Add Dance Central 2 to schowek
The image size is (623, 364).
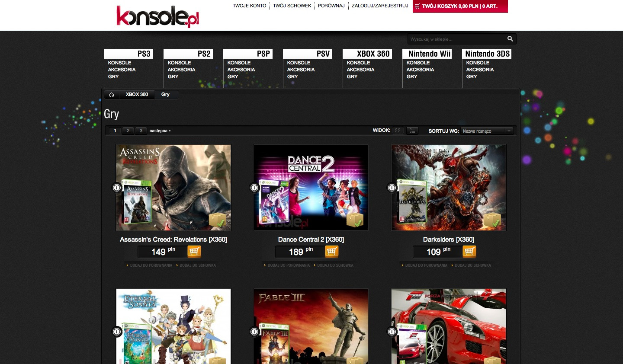point(335,265)
